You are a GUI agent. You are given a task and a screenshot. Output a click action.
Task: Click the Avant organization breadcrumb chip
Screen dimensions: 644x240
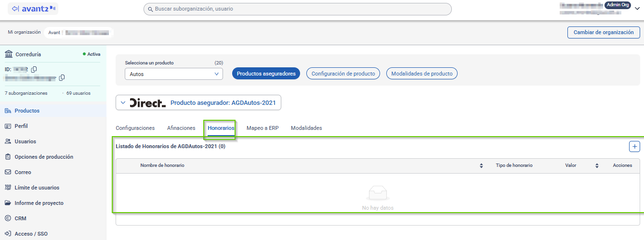pyautogui.click(x=79, y=33)
